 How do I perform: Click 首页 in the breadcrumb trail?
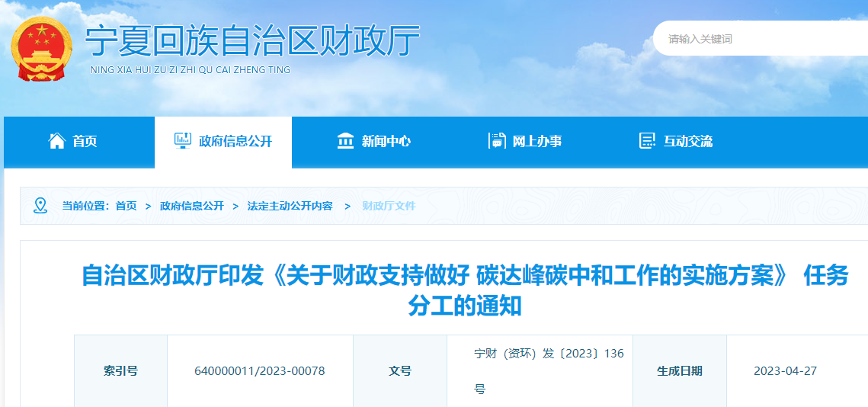127,206
